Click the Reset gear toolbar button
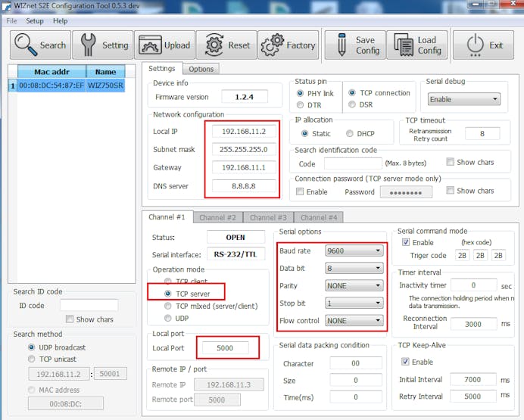Screen dimensions: 524x420 tap(226, 45)
